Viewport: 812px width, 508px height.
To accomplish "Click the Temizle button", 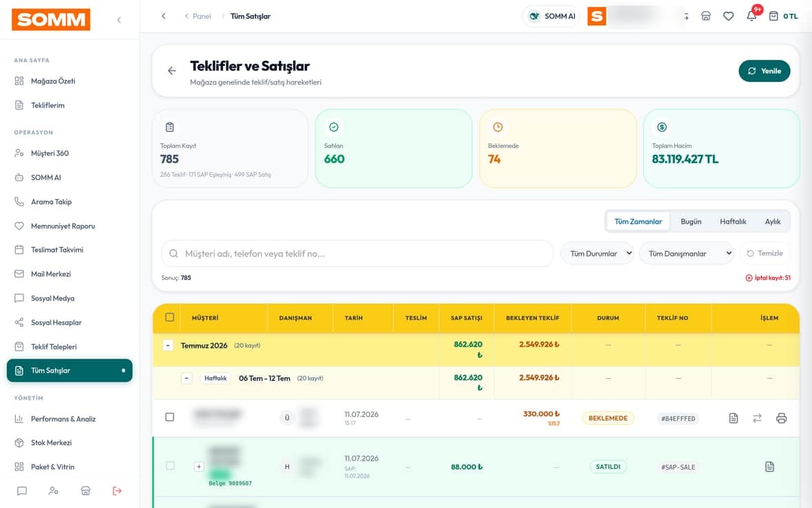I will [x=765, y=253].
